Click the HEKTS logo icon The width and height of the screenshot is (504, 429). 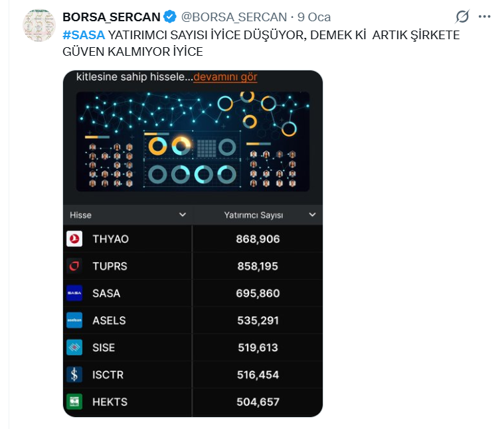(x=74, y=402)
